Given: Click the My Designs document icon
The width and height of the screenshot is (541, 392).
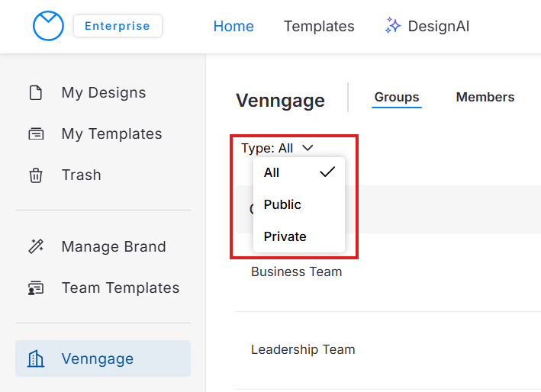Looking at the screenshot, I should (x=36, y=93).
